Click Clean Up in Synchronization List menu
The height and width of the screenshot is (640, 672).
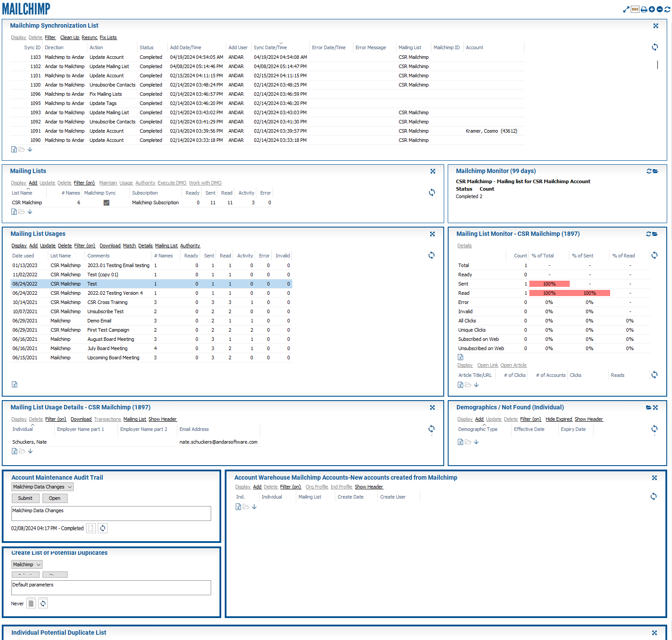pyautogui.click(x=70, y=37)
